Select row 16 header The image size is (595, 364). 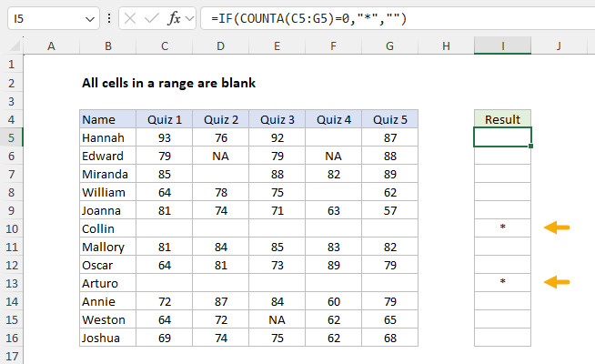click(x=12, y=338)
